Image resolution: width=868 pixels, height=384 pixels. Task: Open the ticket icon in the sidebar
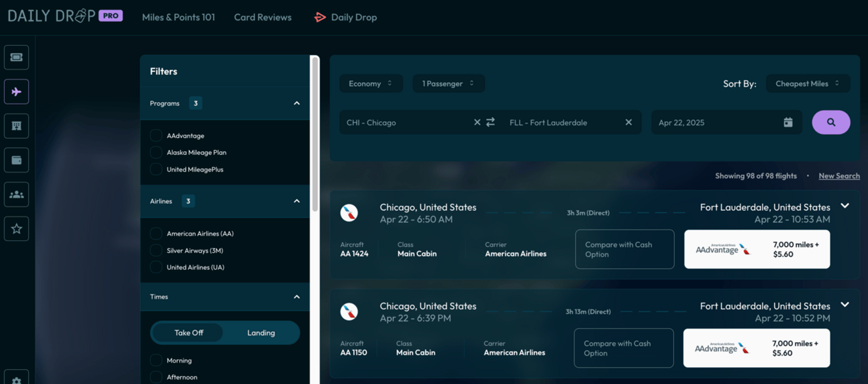click(16, 57)
